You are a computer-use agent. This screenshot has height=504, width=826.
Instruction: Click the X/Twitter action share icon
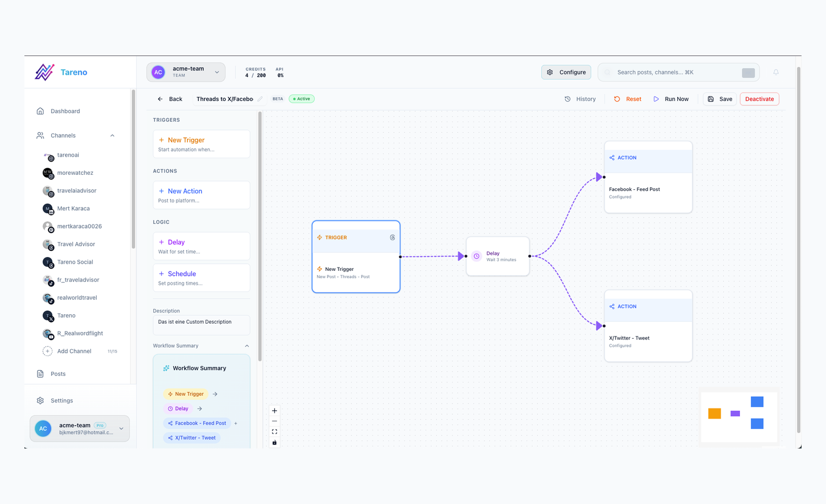coord(612,306)
